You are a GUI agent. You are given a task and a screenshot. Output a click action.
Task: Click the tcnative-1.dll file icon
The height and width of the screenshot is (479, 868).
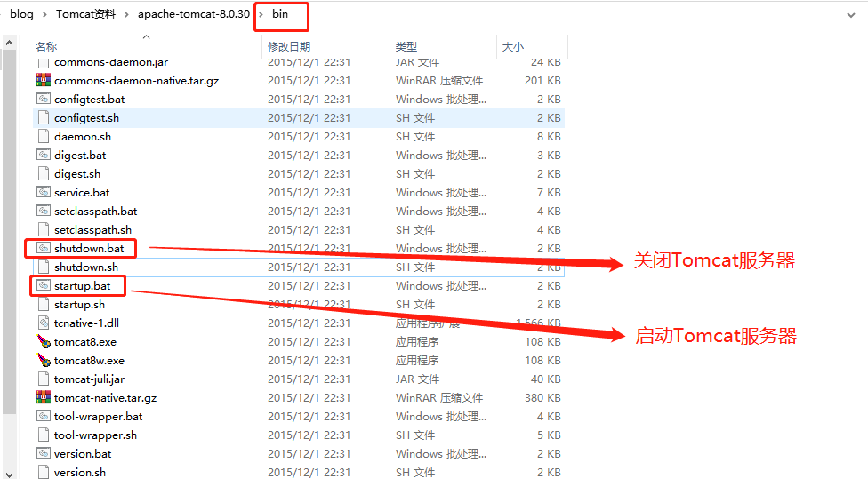44,323
